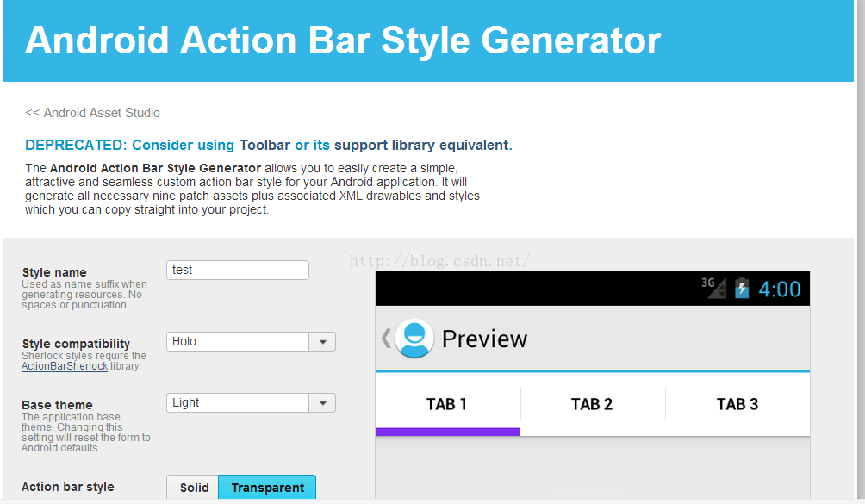Switch to TAB 3 in preview
The height and width of the screenshot is (504, 865).
coord(737,404)
